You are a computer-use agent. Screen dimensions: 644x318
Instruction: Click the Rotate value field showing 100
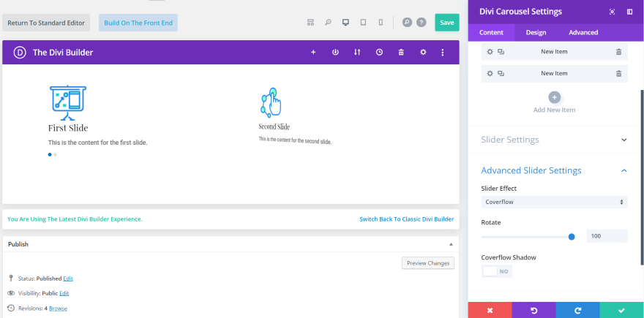point(607,236)
